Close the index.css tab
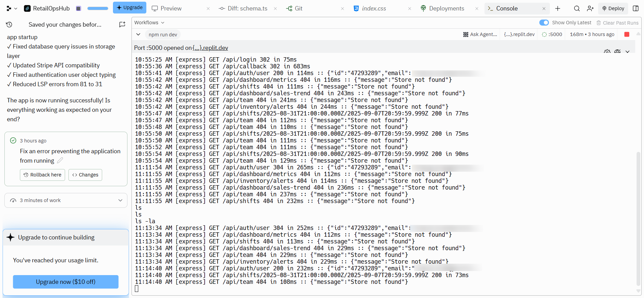This screenshot has height=298, width=644. click(x=410, y=8)
